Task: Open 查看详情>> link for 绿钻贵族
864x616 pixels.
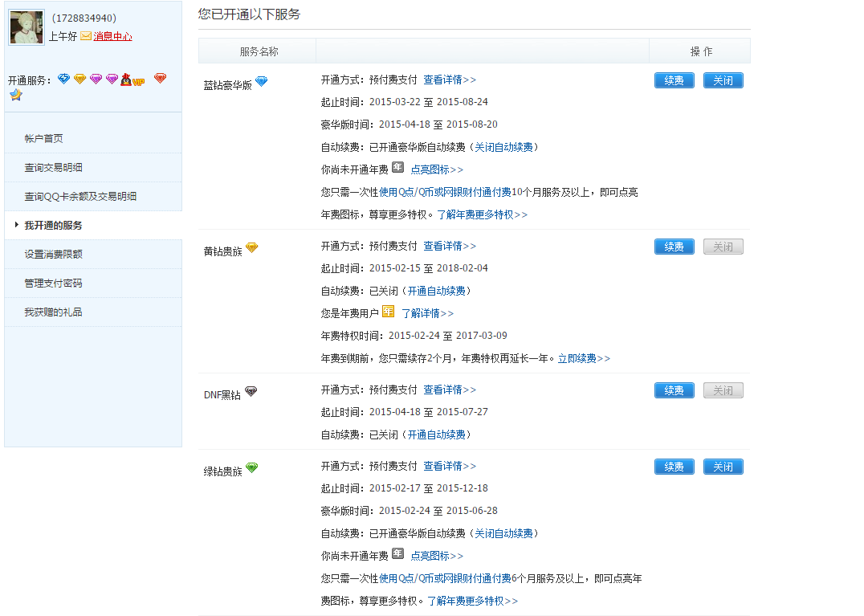Action: [450, 466]
